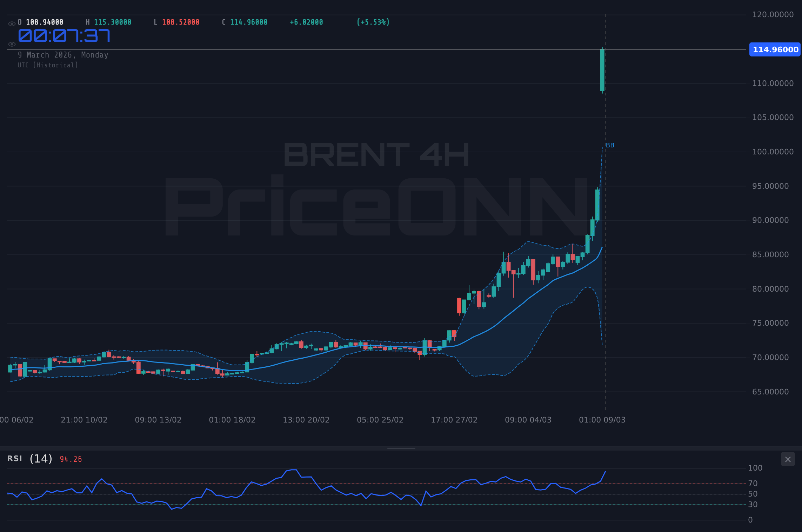Toggle the eye icon beside OHLC values
Screen dimensions: 802x532
tap(12, 24)
